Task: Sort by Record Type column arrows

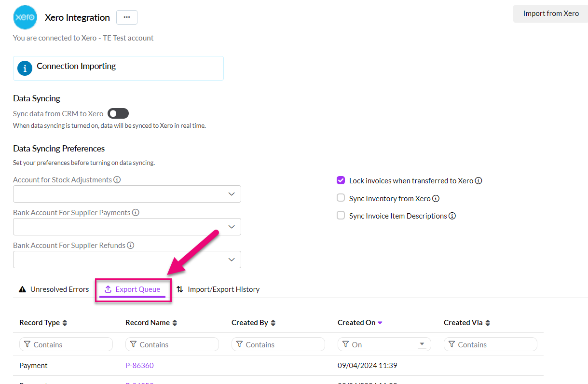Action: (x=65, y=323)
